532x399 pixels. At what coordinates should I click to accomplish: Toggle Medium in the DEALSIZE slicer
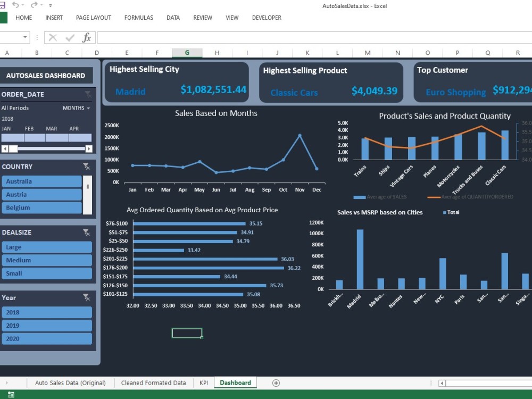pyautogui.click(x=47, y=260)
